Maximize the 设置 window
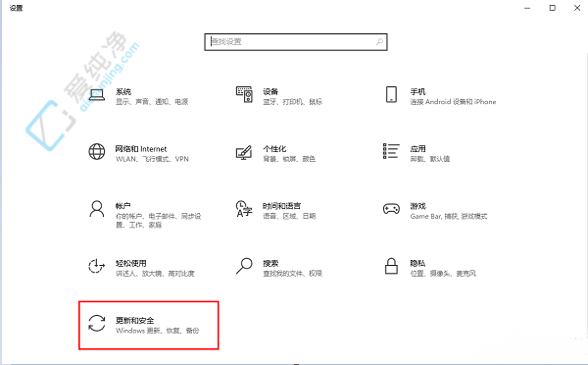Screen dimensions: 588x365 pos(553,8)
